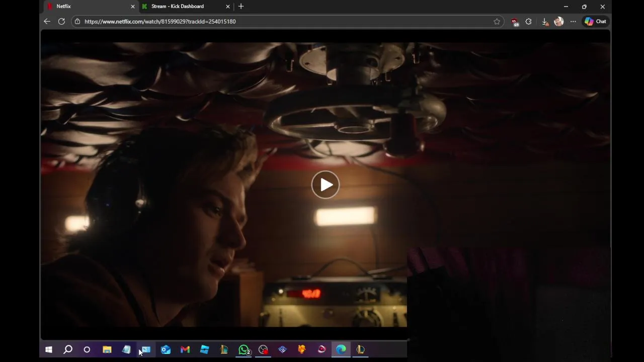
Task: Open the Windows Start menu
Action: pos(49,349)
